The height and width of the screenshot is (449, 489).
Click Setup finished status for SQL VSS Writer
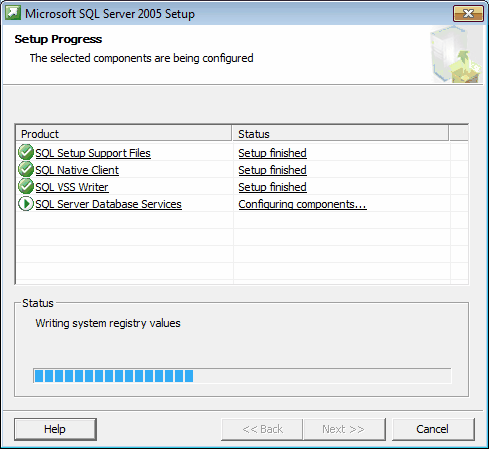[x=272, y=187]
